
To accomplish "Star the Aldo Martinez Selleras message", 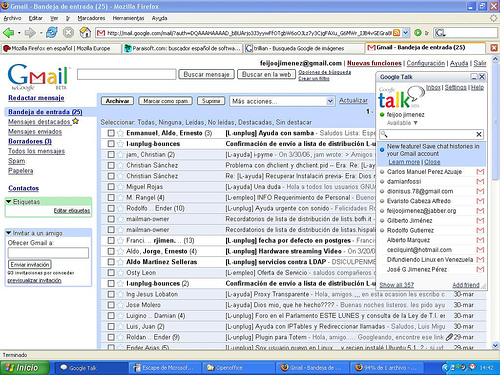I will click(x=120, y=262).
